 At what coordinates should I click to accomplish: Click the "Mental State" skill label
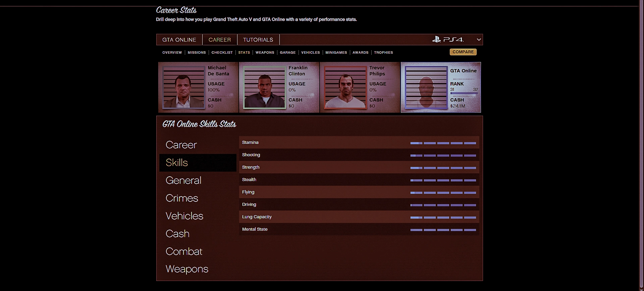point(255,229)
